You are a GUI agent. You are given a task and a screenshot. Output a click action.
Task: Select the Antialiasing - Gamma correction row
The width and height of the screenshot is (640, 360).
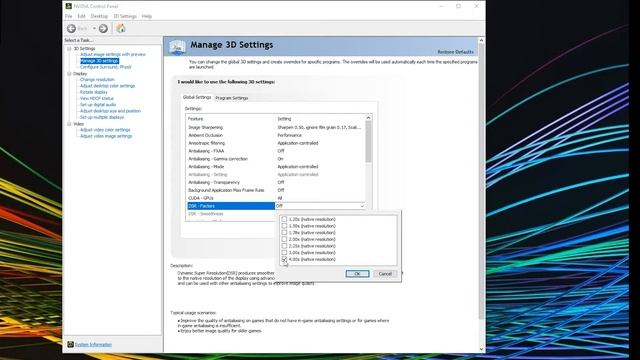click(276, 159)
